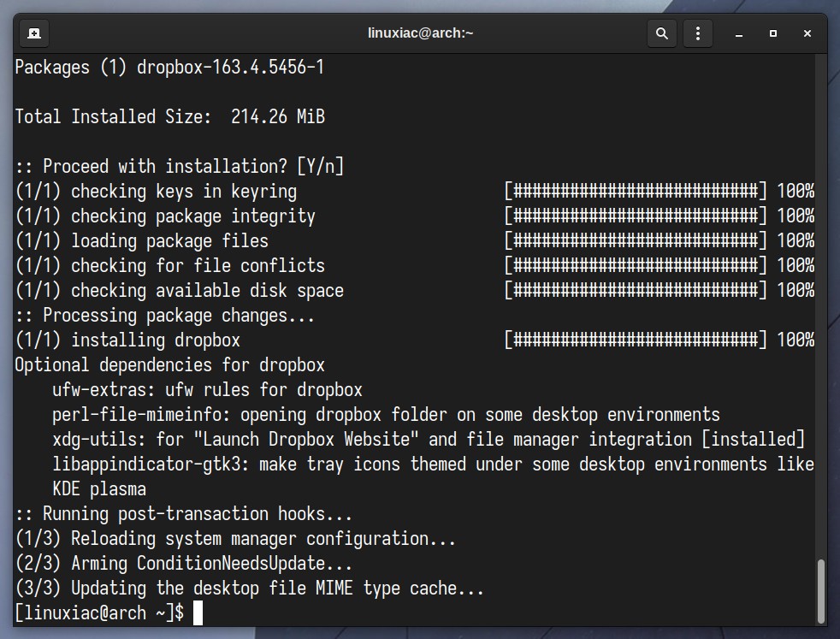Click the '[linuxiac@arch ~]$' prompt text
840x639 pixels.
coord(99,612)
